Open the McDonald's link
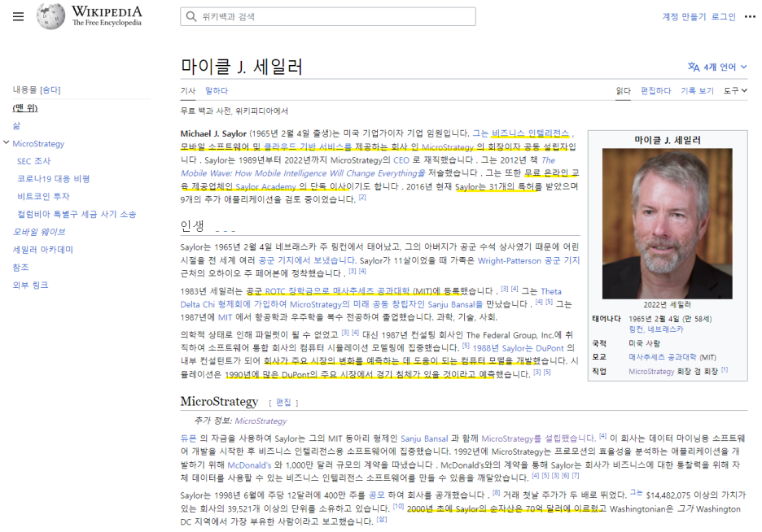762x532 pixels. click(249, 465)
